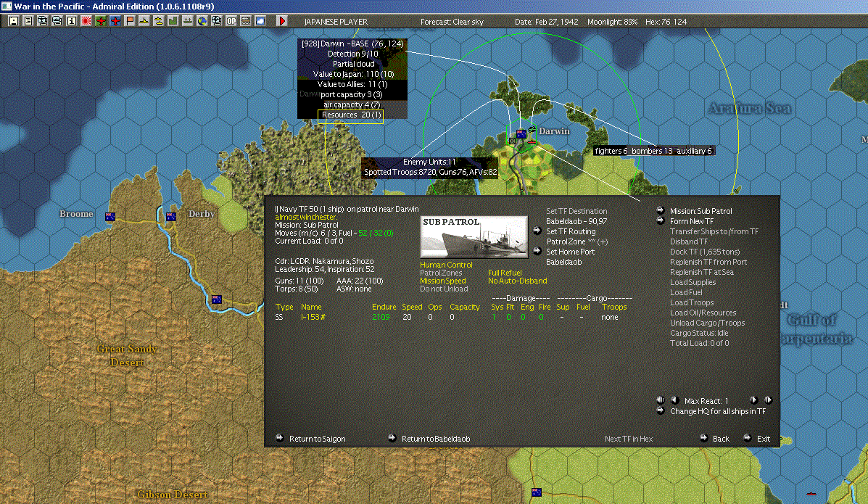The height and width of the screenshot is (504, 868).
Task: Click Patrol Zone (+) option
Action: (x=576, y=241)
